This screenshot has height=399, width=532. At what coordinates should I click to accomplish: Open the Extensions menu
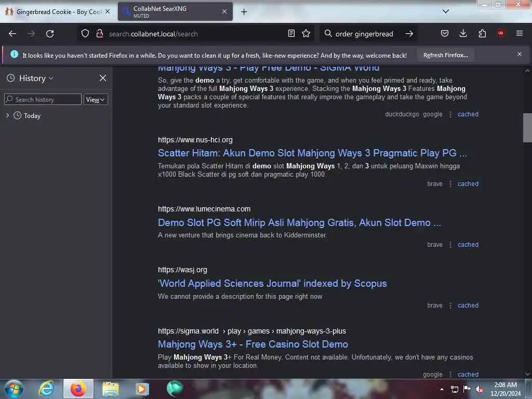[x=482, y=33]
